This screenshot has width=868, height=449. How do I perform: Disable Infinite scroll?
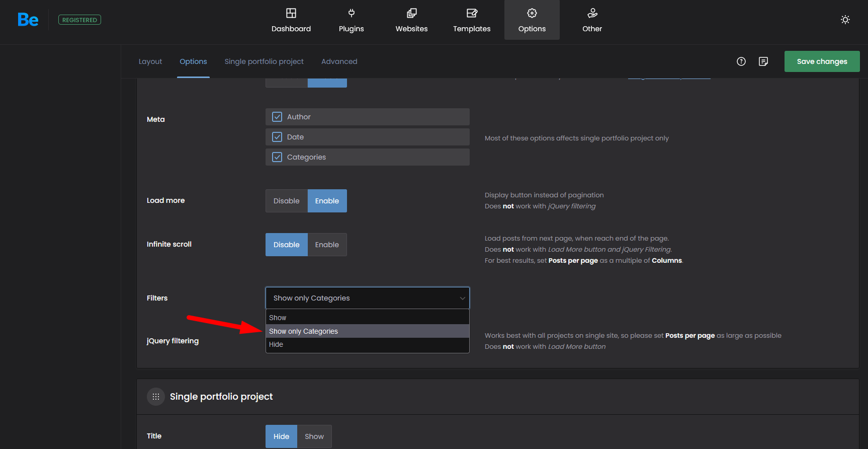pyautogui.click(x=287, y=245)
